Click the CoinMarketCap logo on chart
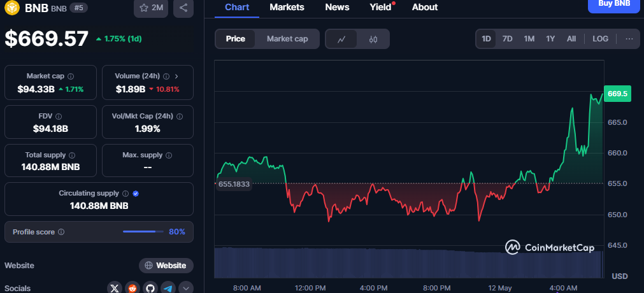Image resolution: width=644 pixels, height=293 pixels. [x=550, y=247]
